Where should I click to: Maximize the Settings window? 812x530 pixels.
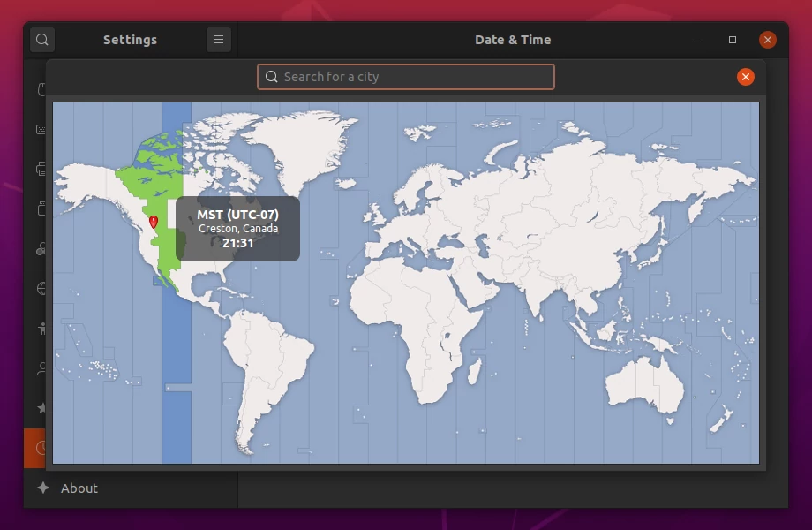[733, 40]
